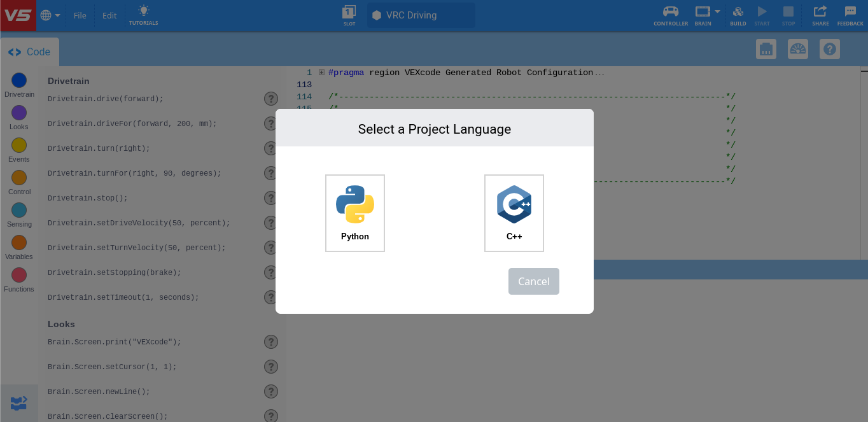The width and height of the screenshot is (868, 422).
Task: Show help for Brain.Screen.clearScreen()
Action: click(271, 416)
